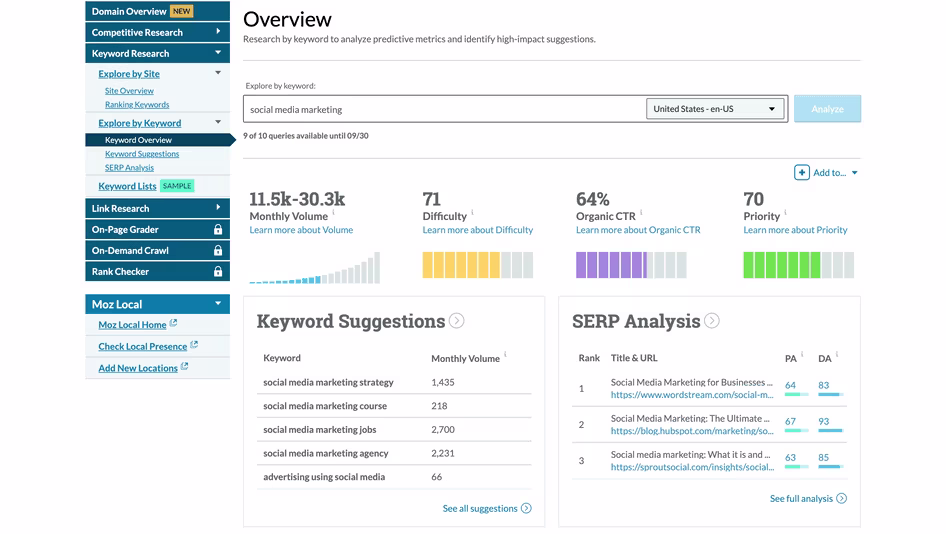Open Keyword Suggestions via its circled arrow icon
The width and height of the screenshot is (946, 534).
click(457, 321)
